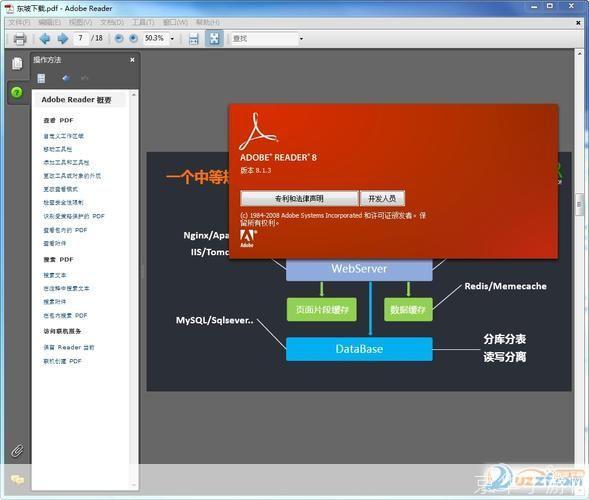Viewport: 589px width, 500px height.
Task: Close the 操作方法 How To panel
Action: [132, 60]
